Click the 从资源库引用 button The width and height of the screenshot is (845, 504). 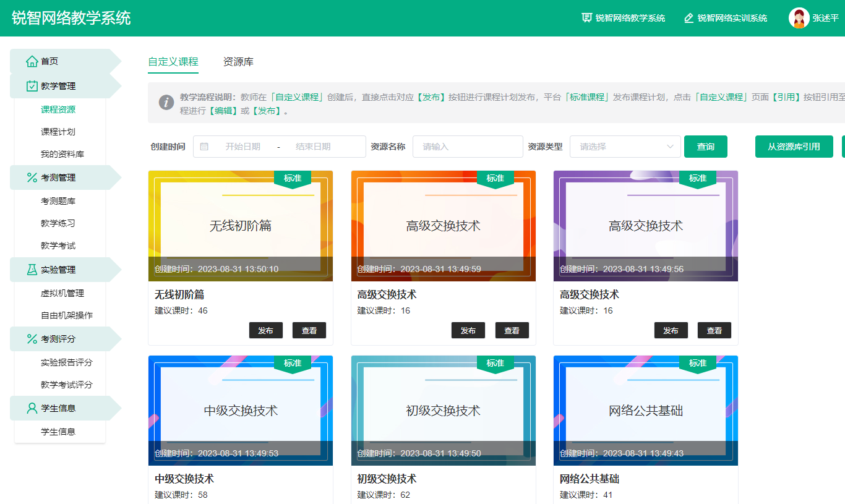pos(794,147)
